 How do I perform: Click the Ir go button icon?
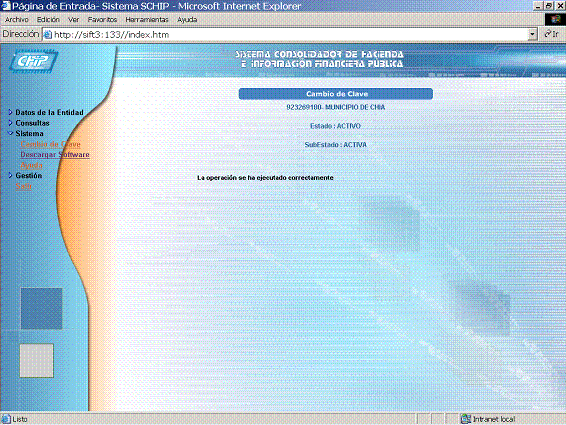[x=548, y=34]
